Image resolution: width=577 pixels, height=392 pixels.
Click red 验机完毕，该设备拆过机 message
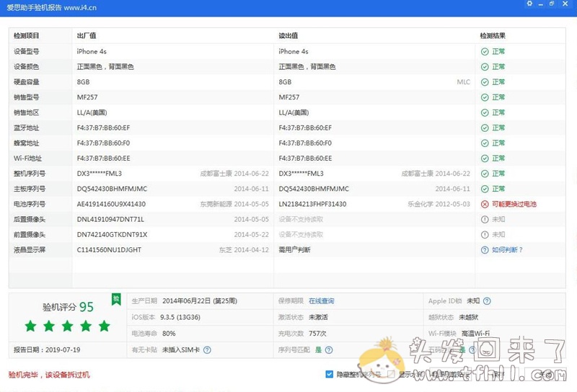(x=49, y=375)
